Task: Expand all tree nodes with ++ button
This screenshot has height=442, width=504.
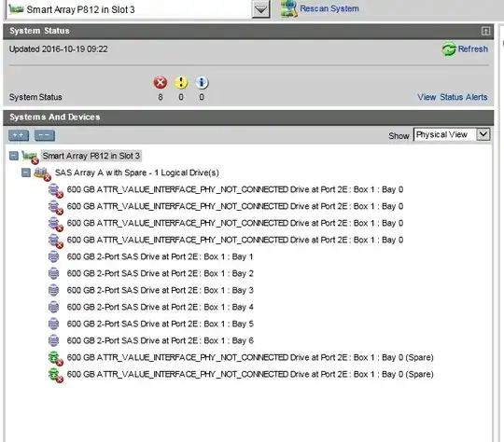Action: [19, 135]
